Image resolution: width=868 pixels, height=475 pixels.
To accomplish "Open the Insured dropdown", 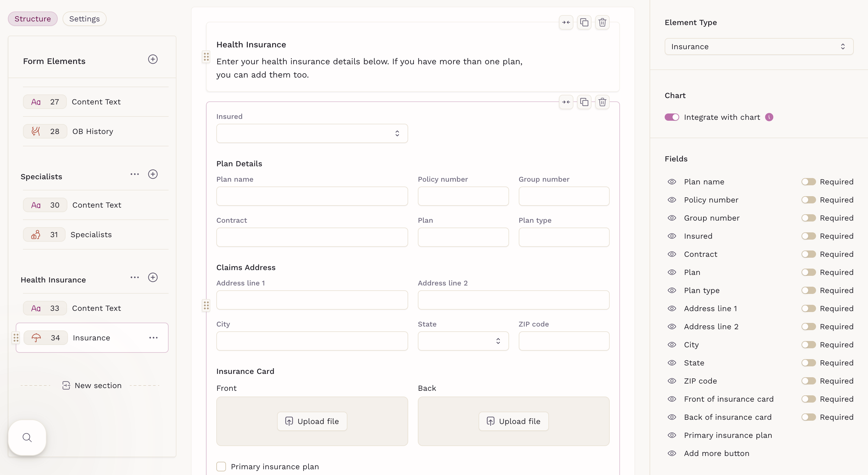I will click(312, 133).
